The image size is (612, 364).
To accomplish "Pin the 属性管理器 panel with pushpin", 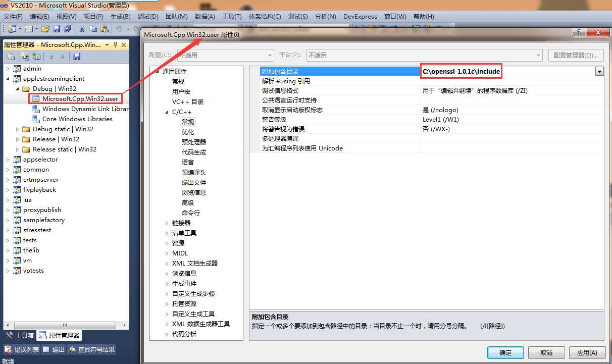I will point(115,44).
